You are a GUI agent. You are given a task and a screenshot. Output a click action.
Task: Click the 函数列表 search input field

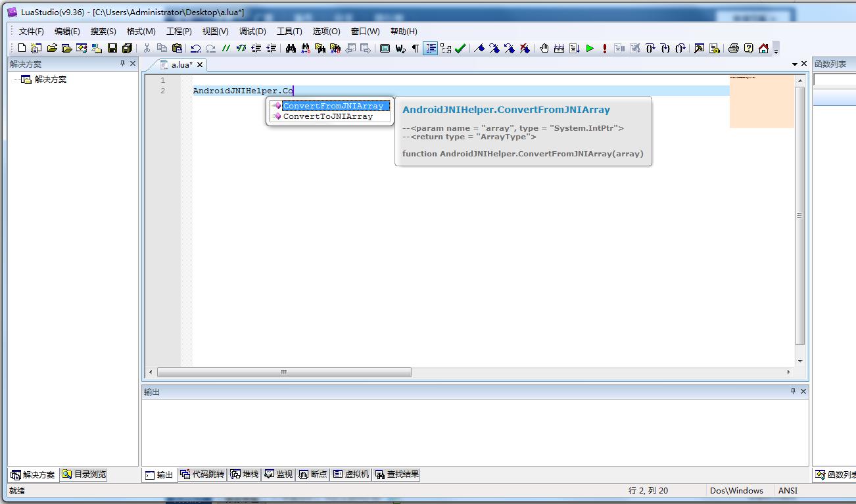(x=834, y=80)
